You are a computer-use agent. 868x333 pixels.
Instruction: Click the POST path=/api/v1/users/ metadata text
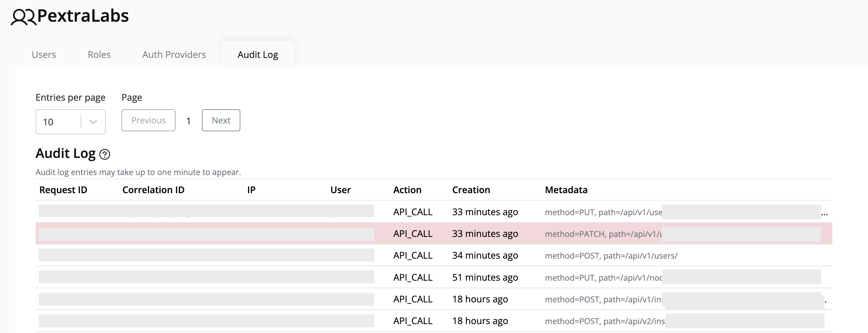(611, 256)
